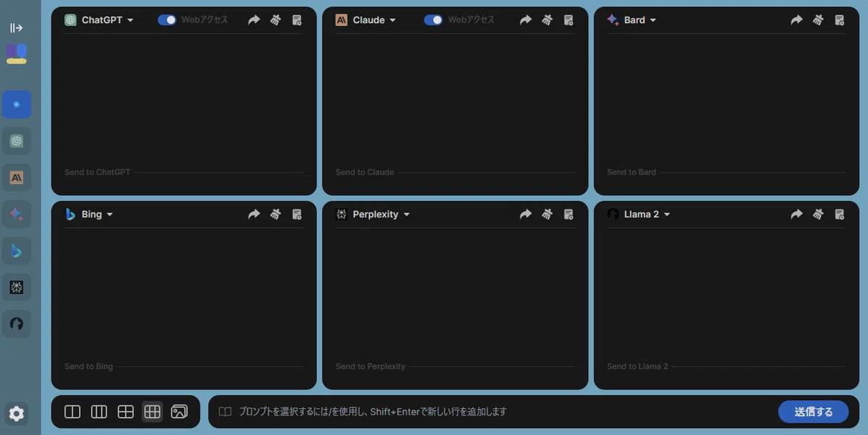Share the Bing conversation
Viewport: 868px width, 435px height.
pyautogui.click(x=254, y=215)
